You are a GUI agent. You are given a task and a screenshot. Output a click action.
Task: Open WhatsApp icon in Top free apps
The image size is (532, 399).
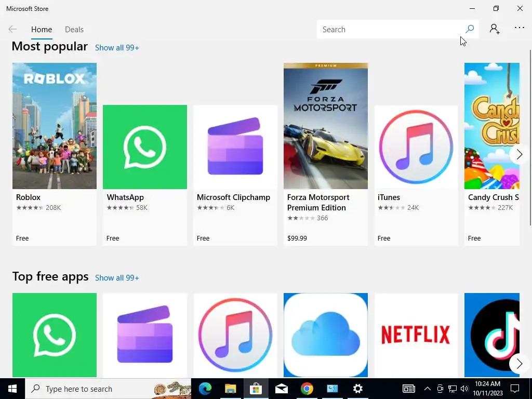click(54, 335)
